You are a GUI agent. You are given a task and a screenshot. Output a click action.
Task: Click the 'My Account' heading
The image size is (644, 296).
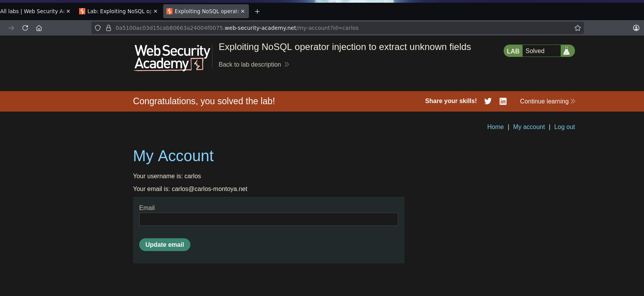173,156
